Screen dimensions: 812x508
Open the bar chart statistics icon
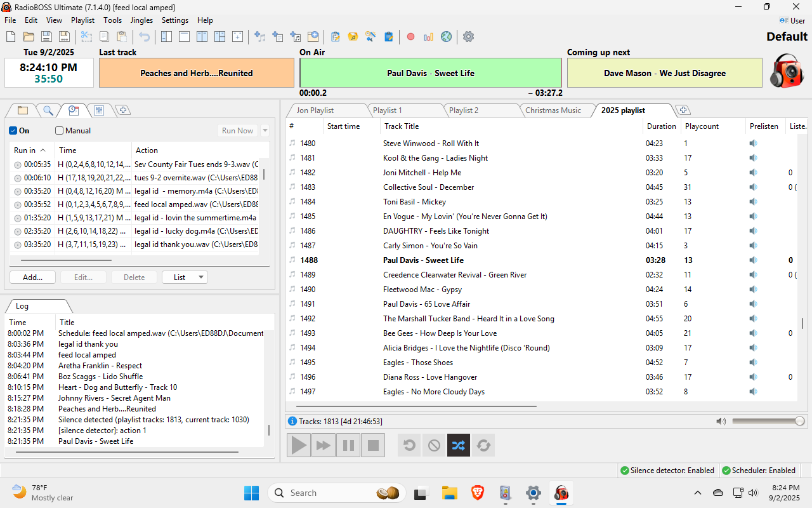(x=428, y=37)
